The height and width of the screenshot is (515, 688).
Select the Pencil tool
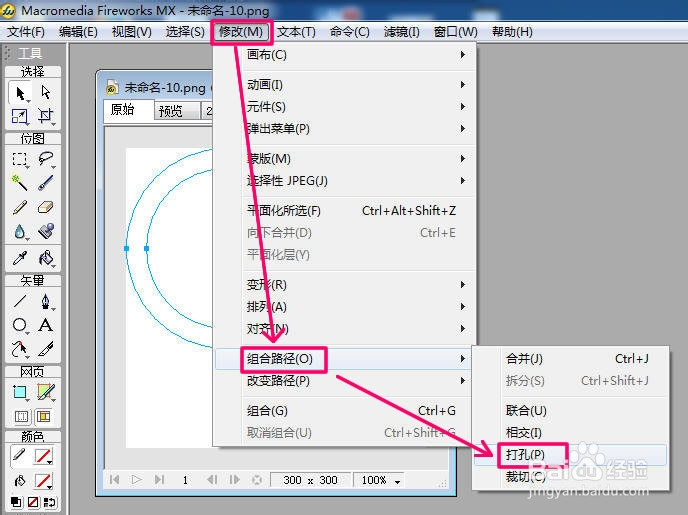(20, 207)
